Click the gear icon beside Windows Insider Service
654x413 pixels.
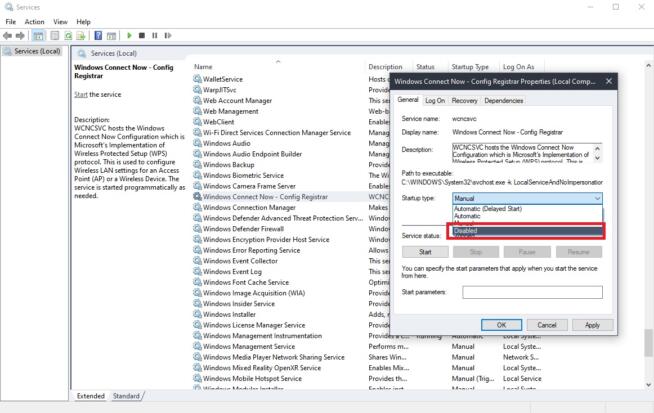197,303
